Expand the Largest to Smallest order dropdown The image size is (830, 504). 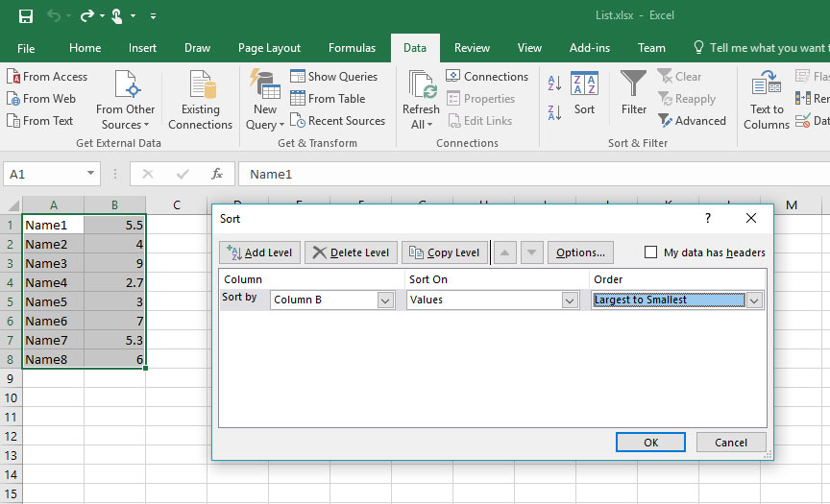[x=754, y=300]
